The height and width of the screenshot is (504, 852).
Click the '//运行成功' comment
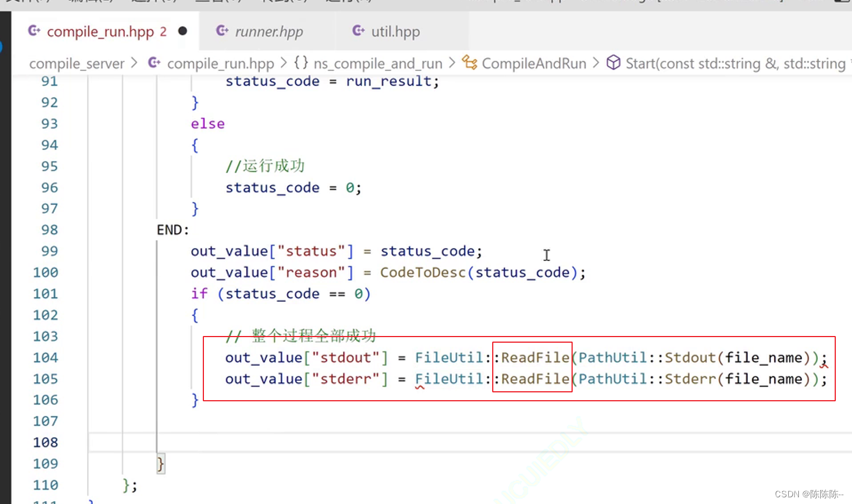(x=265, y=166)
